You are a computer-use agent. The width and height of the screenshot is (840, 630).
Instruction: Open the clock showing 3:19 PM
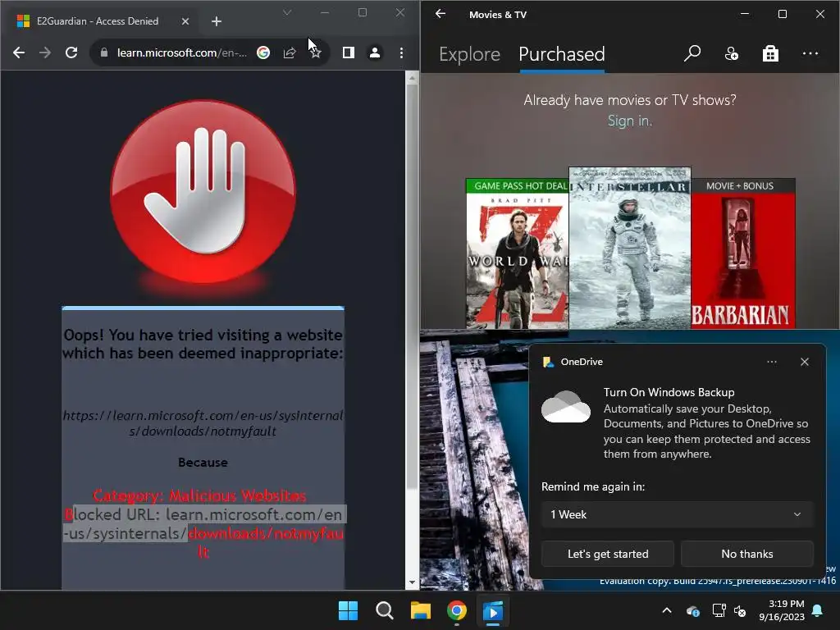(782, 610)
